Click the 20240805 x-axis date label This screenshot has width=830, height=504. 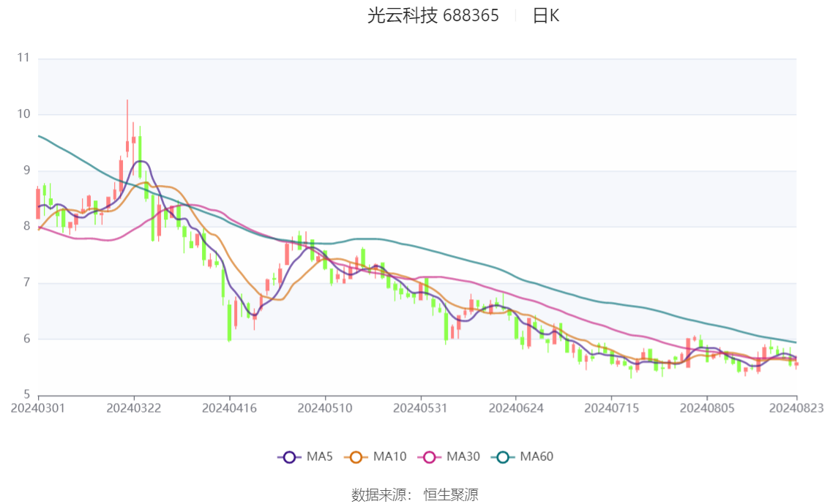pyautogui.click(x=706, y=408)
